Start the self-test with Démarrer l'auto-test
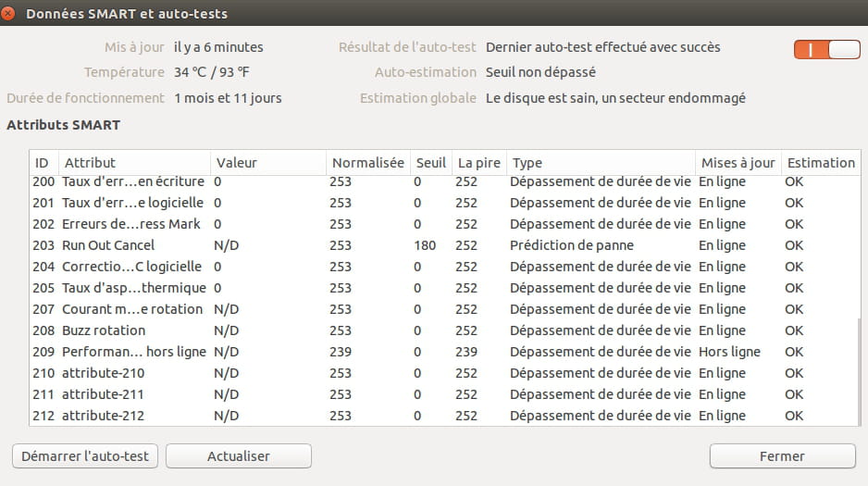The width and height of the screenshot is (868, 486). tap(85, 456)
